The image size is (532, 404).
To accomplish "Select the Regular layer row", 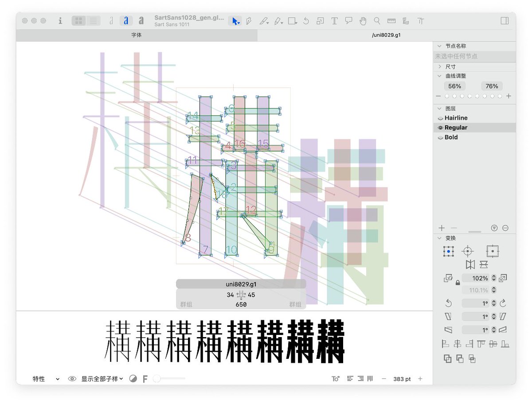I will 475,128.
